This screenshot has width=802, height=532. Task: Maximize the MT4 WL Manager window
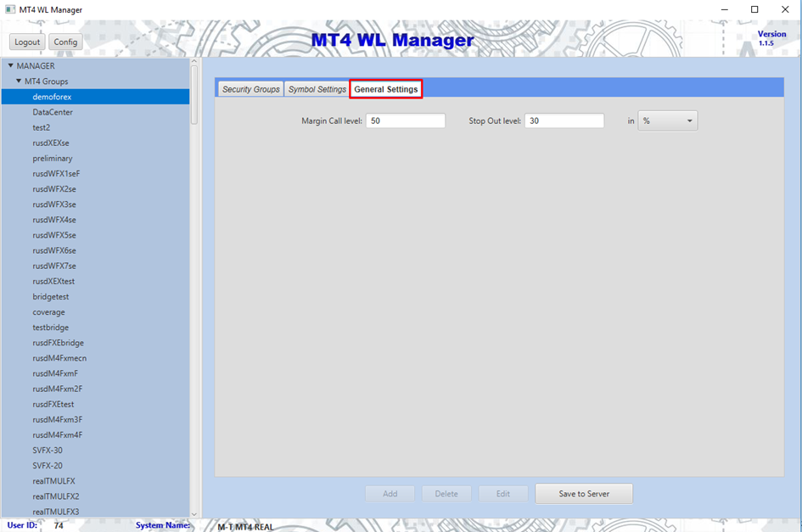(x=754, y=9)
